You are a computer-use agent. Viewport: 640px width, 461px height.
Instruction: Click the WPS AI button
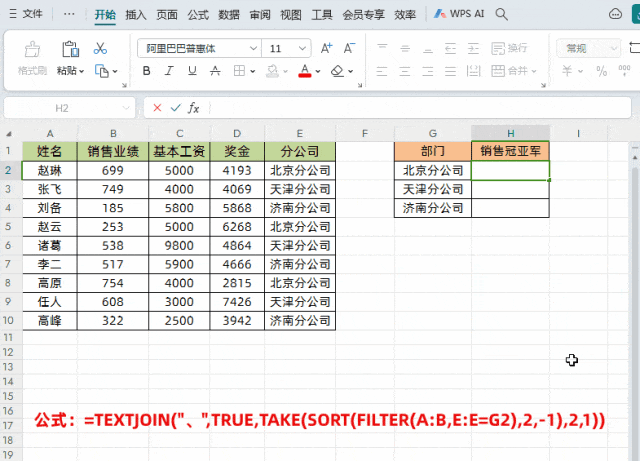(459, 14)
